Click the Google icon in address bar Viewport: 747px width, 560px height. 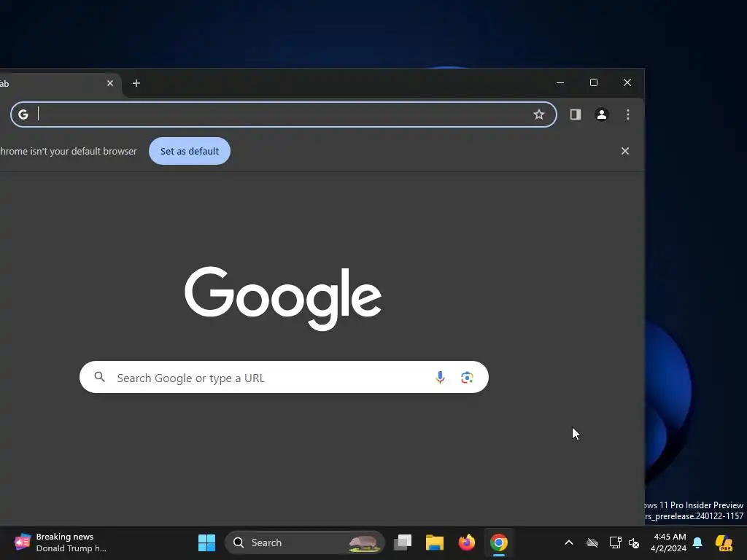23,114
